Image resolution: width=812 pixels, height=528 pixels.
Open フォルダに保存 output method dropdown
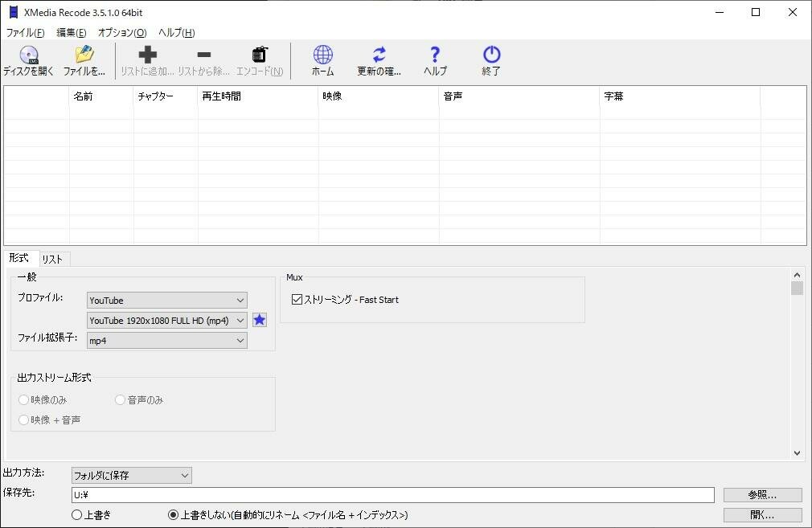(132, 475)
